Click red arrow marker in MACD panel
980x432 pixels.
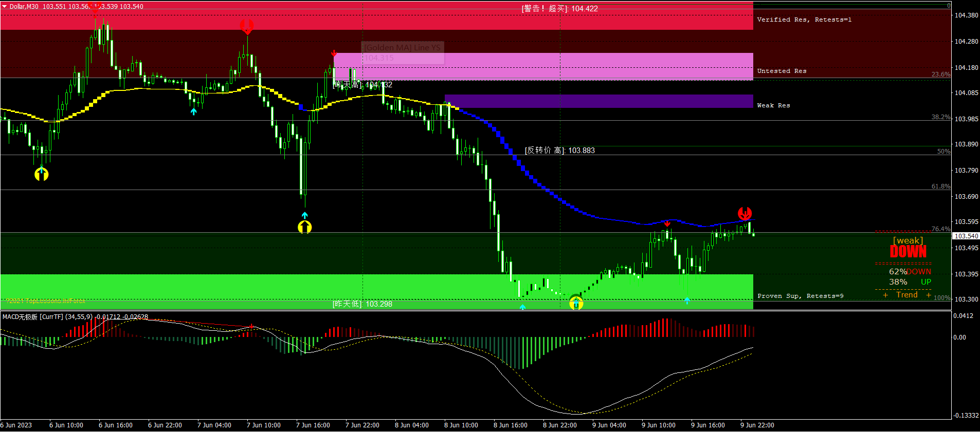point(251,326)
